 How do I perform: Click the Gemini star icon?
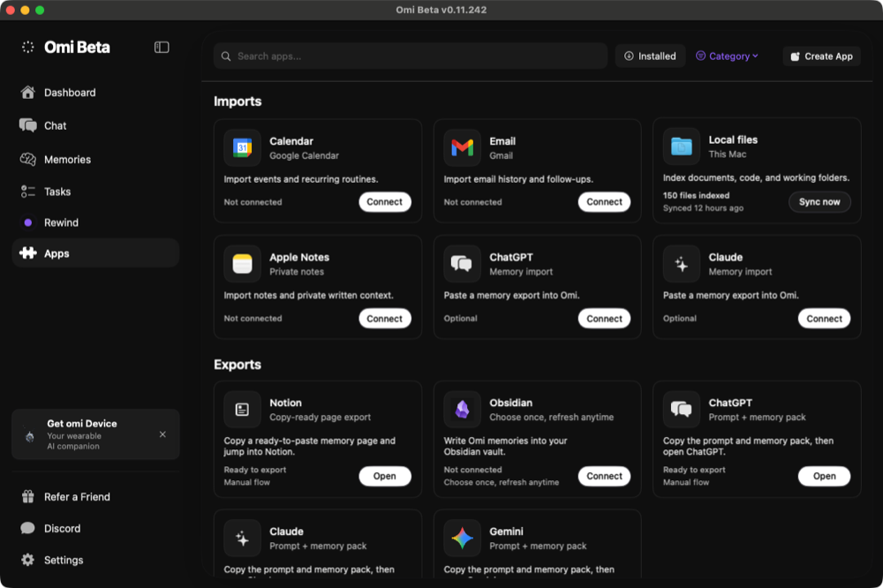pos(463,538)
